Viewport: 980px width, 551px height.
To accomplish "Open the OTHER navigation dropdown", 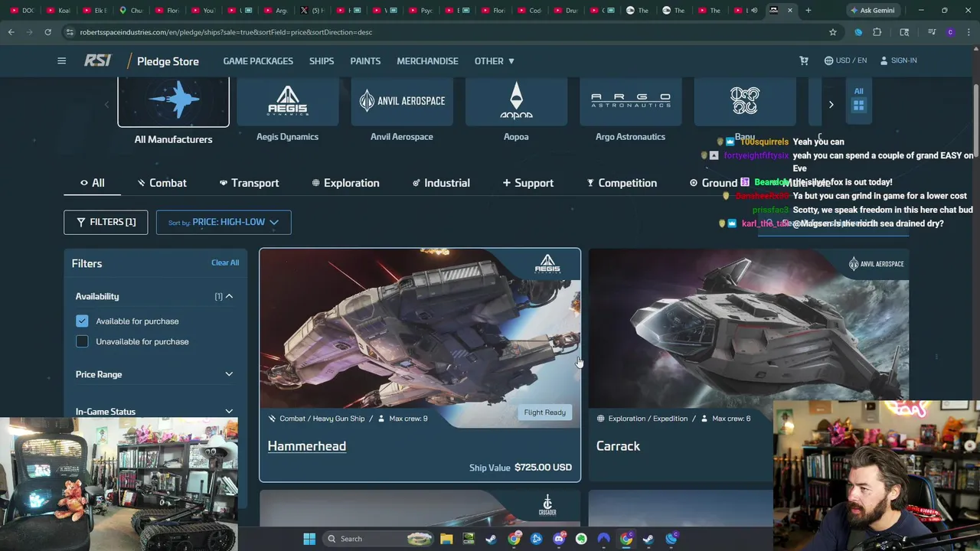I will pyautogui.click(x=494, y=61).
